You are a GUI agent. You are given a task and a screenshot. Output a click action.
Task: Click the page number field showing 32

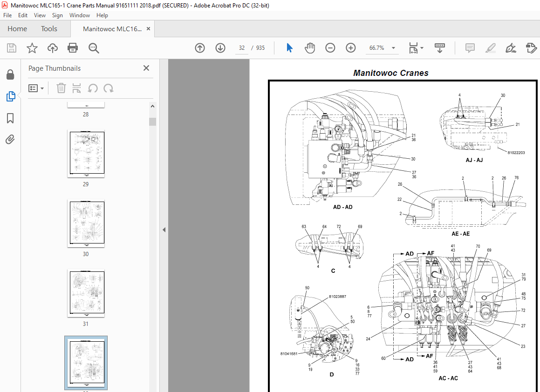coord(242,48)
